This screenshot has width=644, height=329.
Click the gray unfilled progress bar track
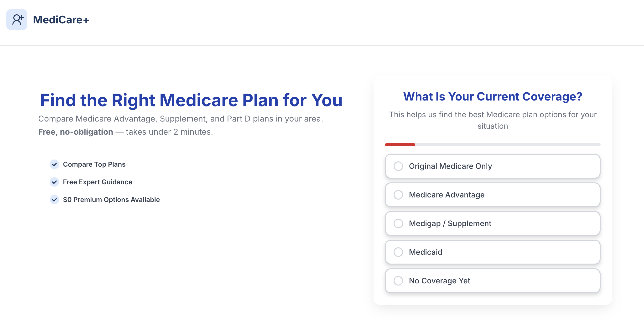508,145
